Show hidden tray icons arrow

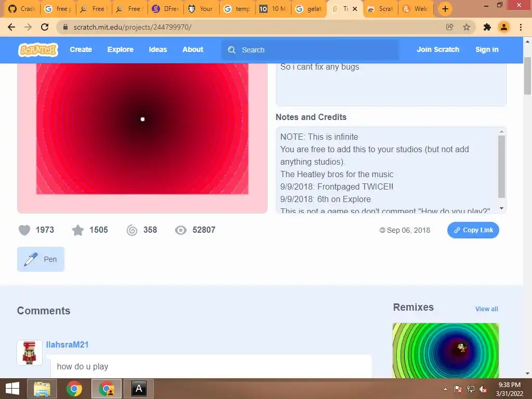(x=445, y=389)
